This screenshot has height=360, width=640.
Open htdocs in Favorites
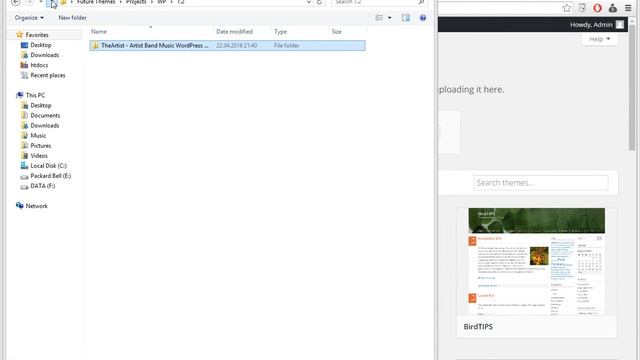click(x=39, y=65)
